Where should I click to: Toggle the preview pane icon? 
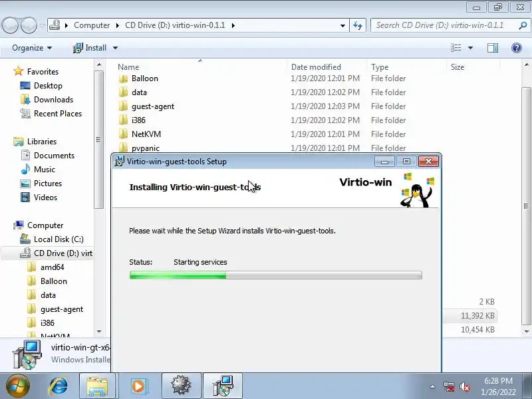(x=493, y=48)
